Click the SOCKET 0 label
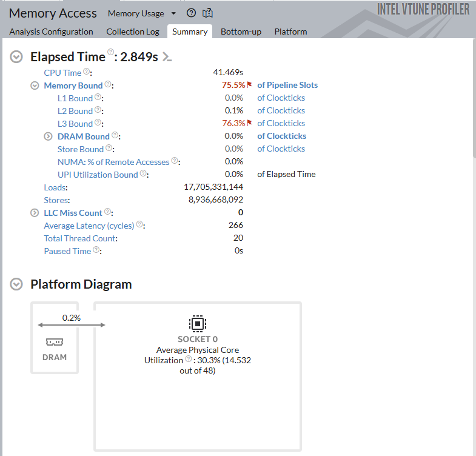The image size is (476, 456). (198, 339)
